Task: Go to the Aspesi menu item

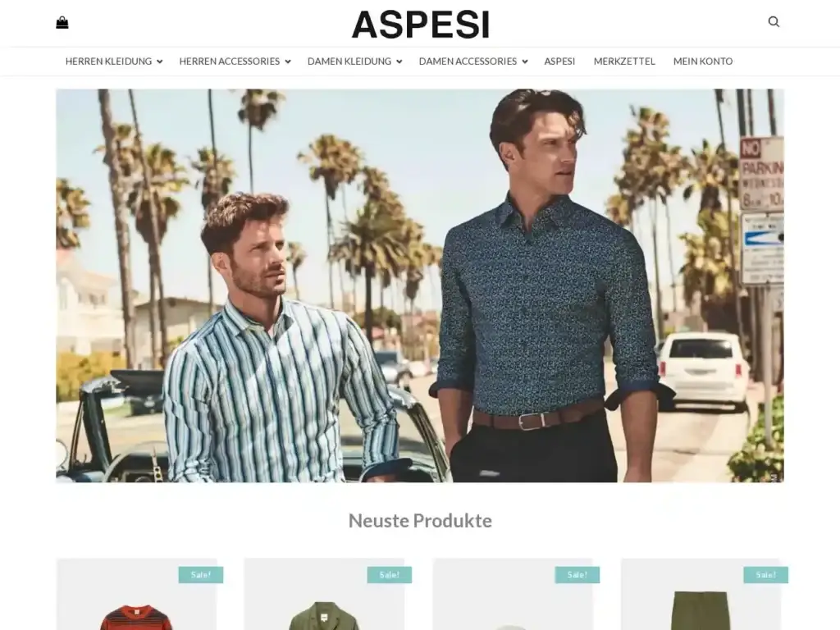Action: point(559,61)
